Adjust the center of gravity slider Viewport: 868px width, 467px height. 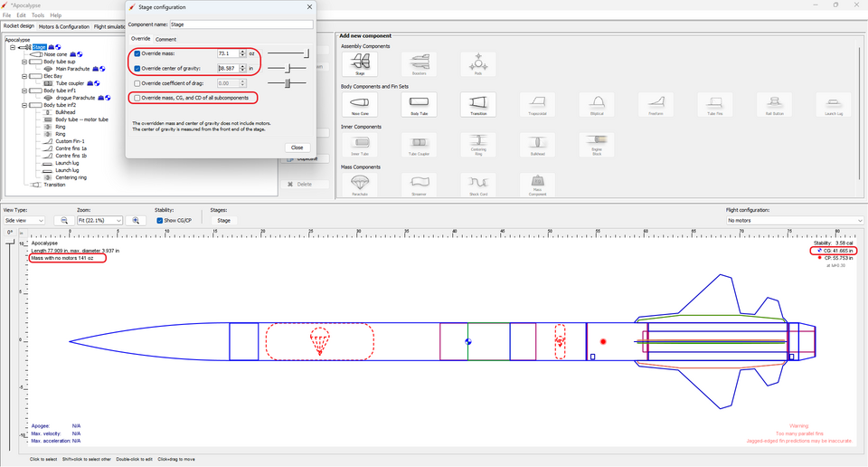[288, 69]
